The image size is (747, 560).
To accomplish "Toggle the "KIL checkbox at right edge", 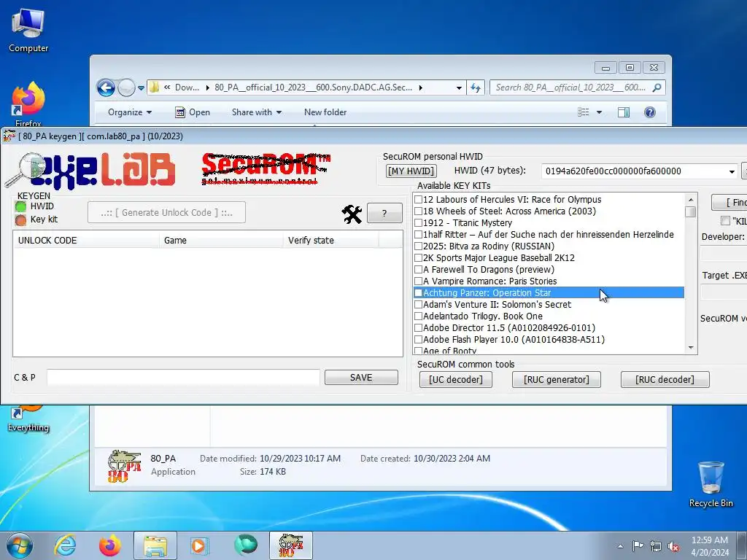I will coord(726,221).
